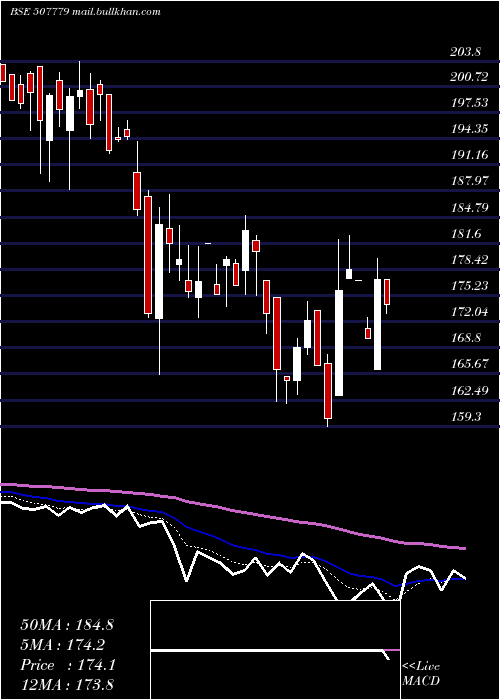This screenshot has width=500, height=700.
Task: Click the Price : 174.1 readout
Action: [68, 665]
